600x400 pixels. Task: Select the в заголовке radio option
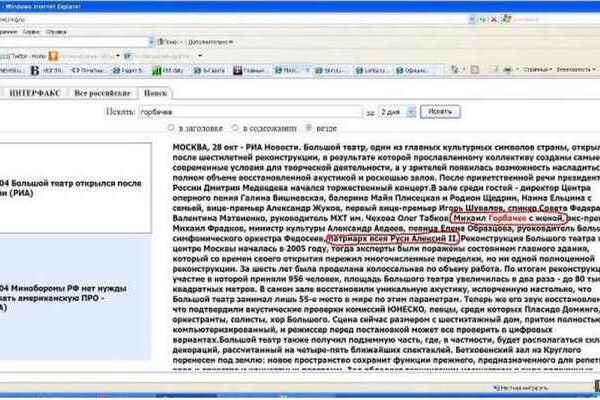point(171,128)
